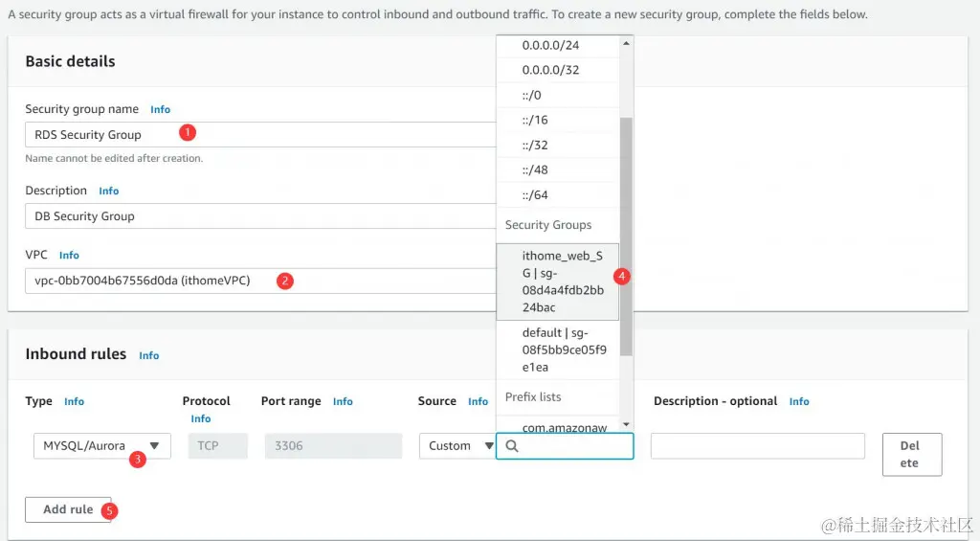Click the search magnifier icon in Source field
The image size is (980, 541).
click(511, 446)
